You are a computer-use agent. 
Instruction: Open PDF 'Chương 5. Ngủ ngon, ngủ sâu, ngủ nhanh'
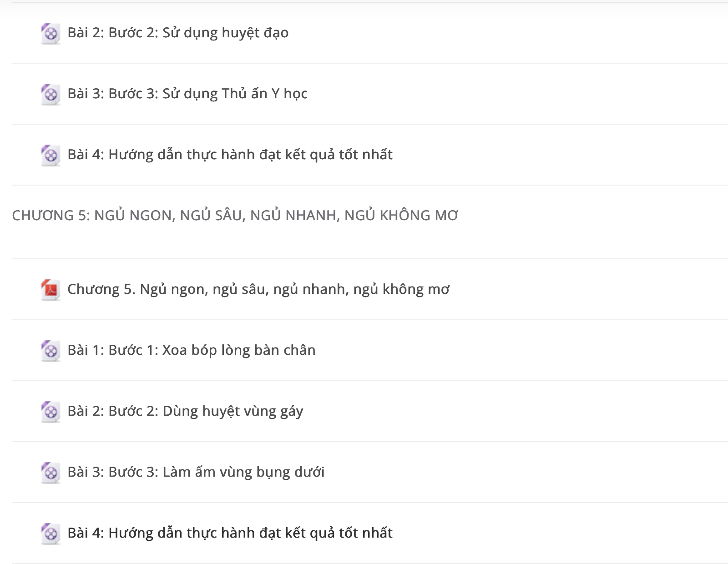(x=258, y=290)
